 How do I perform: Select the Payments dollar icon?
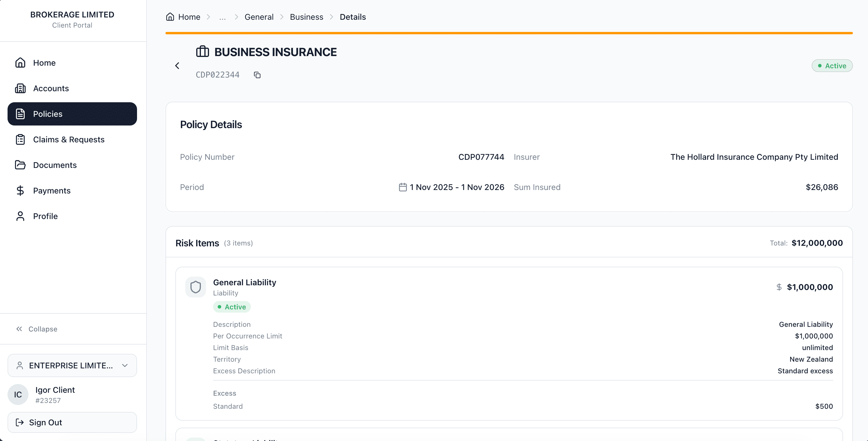(x=20, y=191)
